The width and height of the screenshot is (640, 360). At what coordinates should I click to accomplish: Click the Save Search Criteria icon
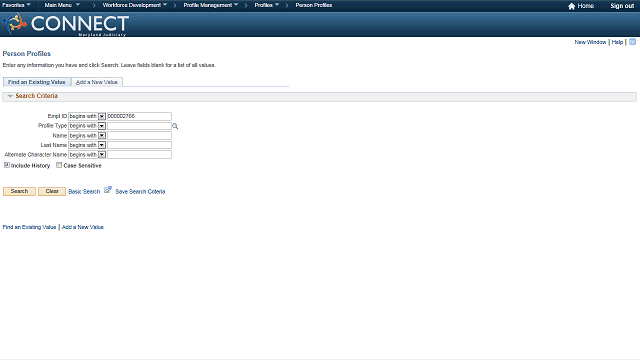point(108,190)
